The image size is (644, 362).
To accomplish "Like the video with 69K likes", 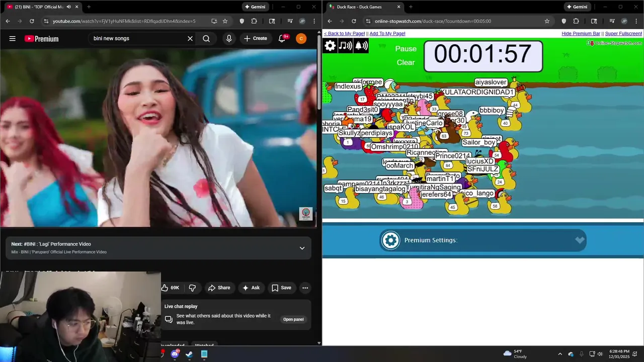I will [x=171, y=288].
